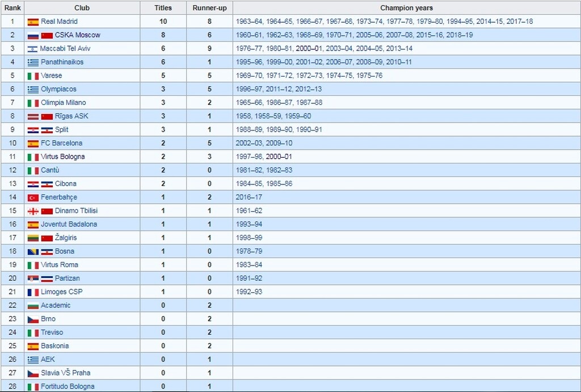
Task: Click the Spanish flag beside Real Madrid
Action: 33,22
